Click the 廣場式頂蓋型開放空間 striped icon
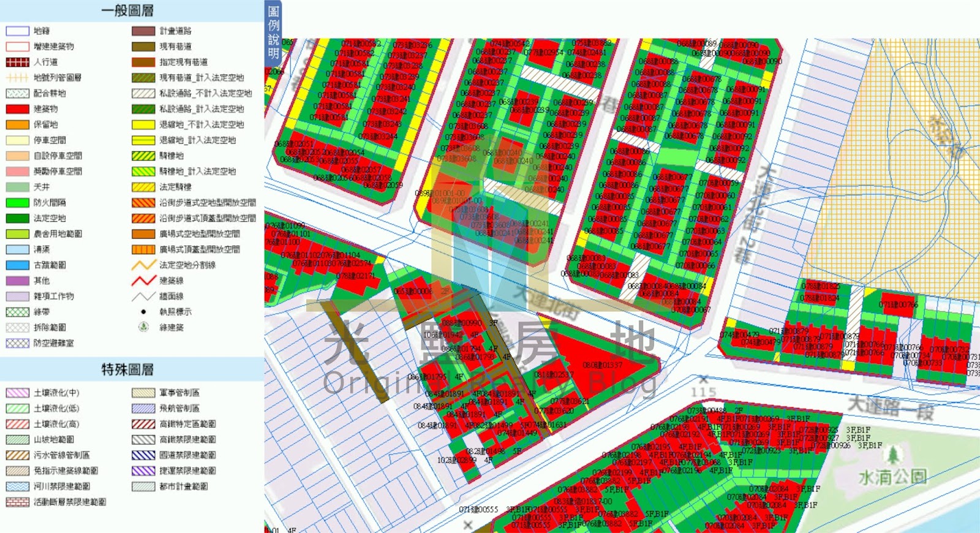This screenshot has height=533, width=980. (143, 249)
